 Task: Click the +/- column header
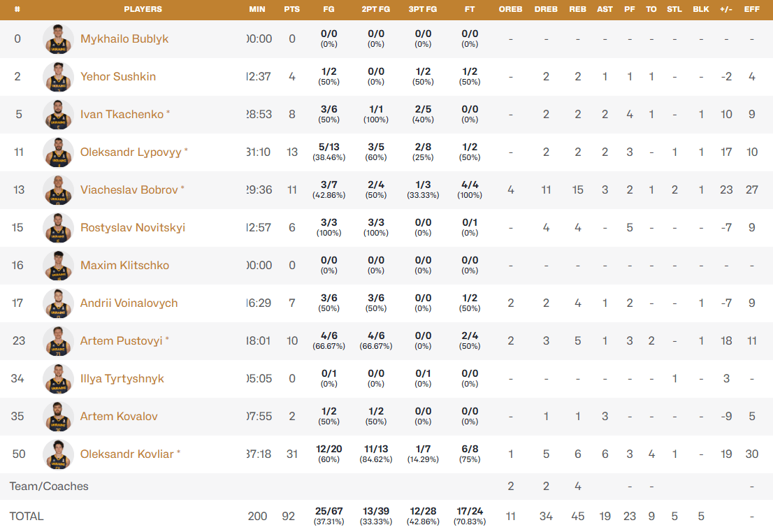click(726, 9)
